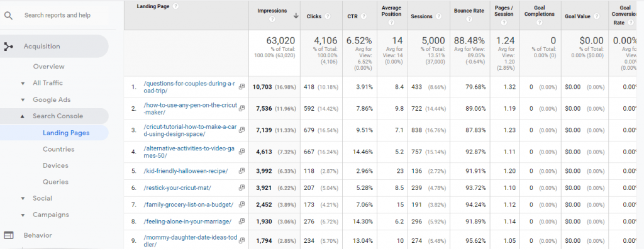
Task: Open restick-your-cricut-mat external link icon
Action: [x=241, y=187]
